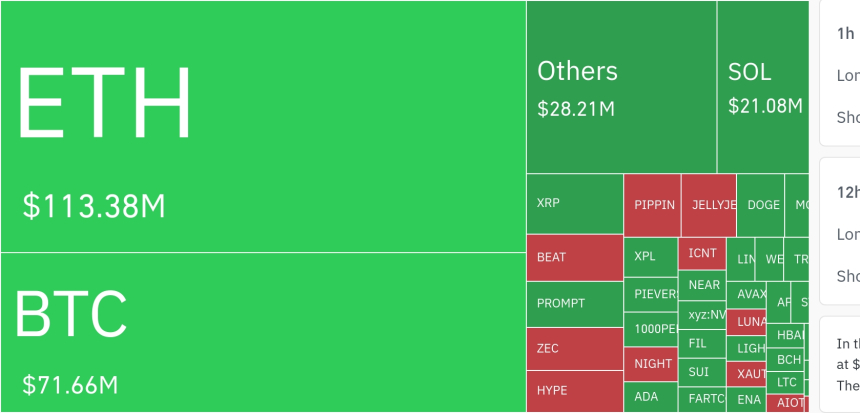Click the red PIPPIN tile
860x413 pixels.
[652, 205]
